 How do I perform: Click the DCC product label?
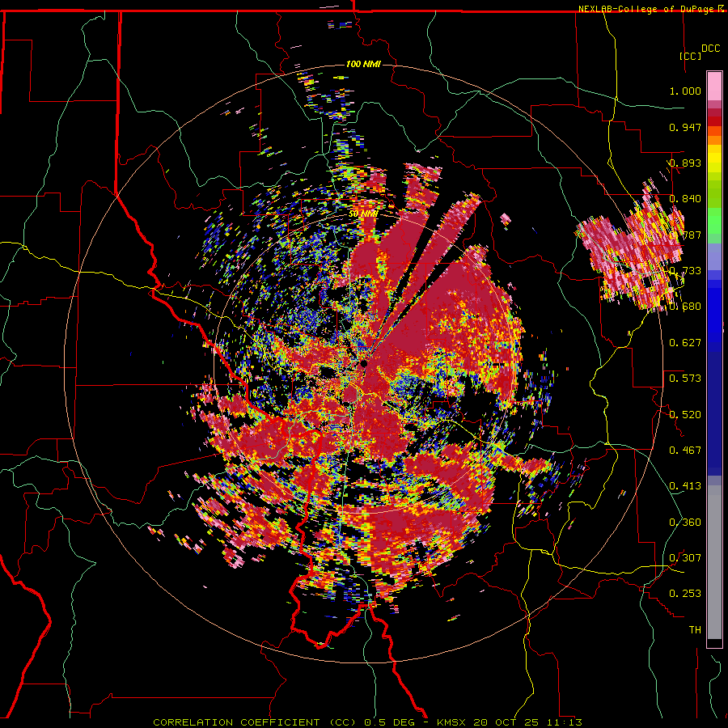point(710,49)
